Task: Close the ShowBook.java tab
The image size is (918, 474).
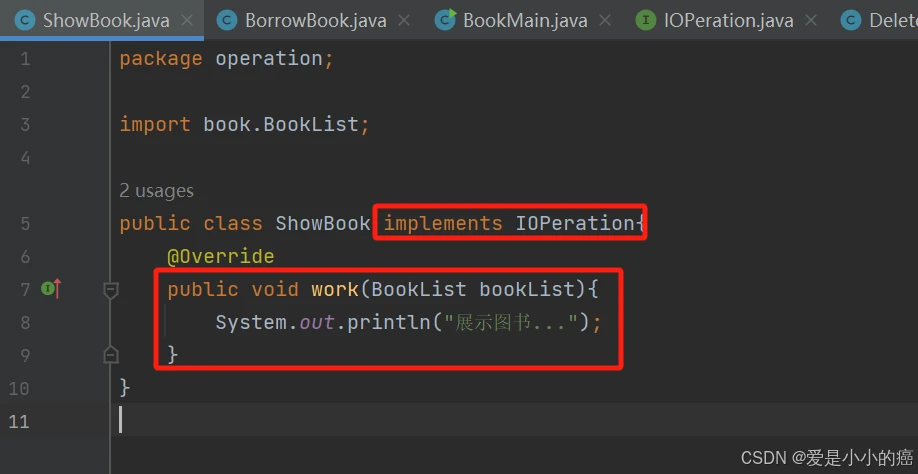Action: pos(187,20)
